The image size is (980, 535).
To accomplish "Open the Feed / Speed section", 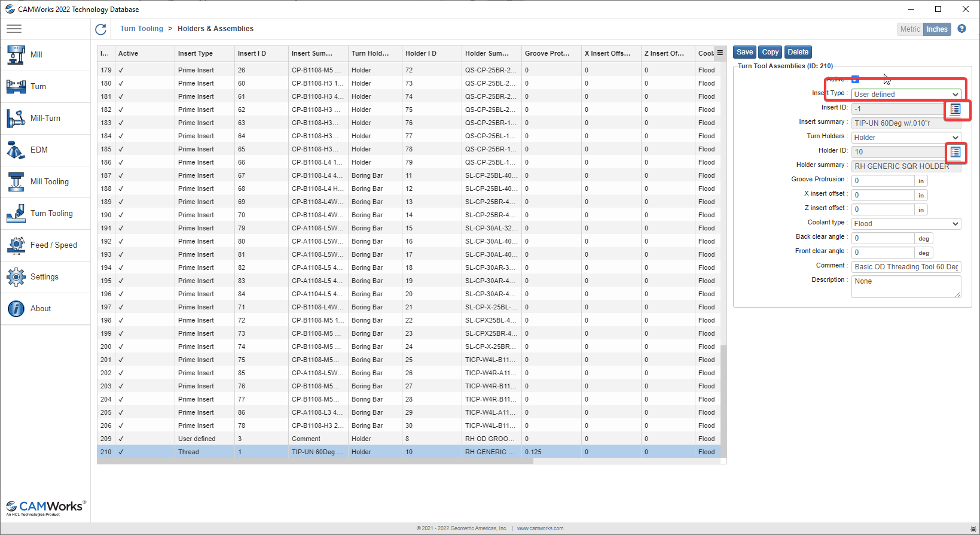I will (x=45, y=245).
